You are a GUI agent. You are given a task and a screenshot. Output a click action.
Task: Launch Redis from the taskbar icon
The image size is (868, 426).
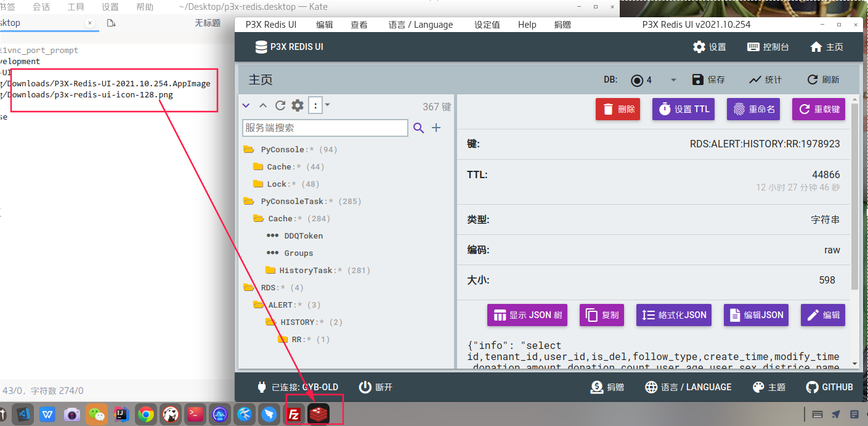(318, 414)
